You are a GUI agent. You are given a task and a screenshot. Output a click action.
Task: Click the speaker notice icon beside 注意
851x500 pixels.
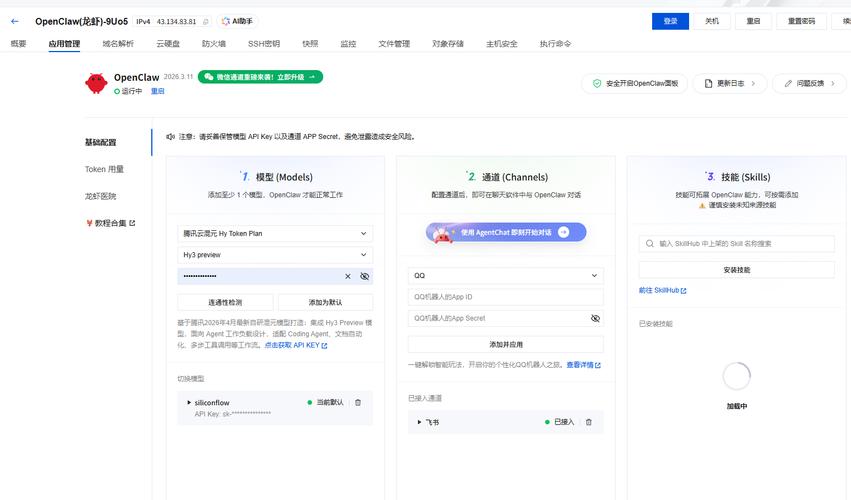click(x=170, y=137)
